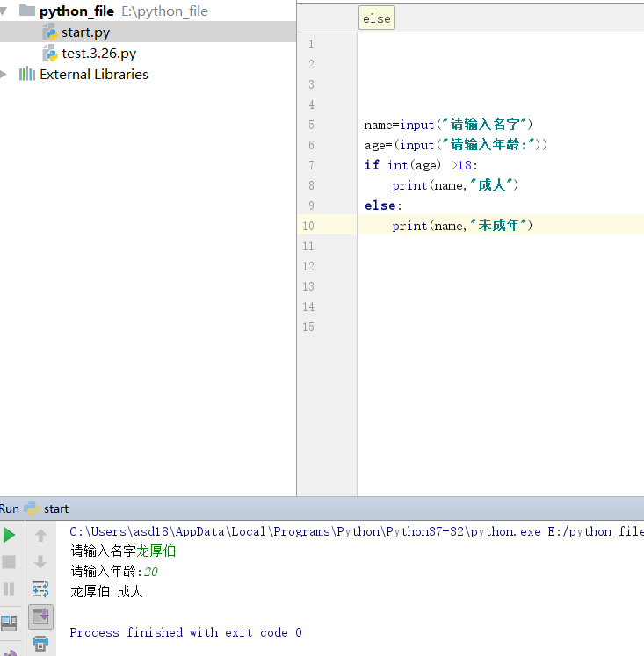This screenshot has height=656, width=644.
Task: Toggle the soft-wrap icon in Run panel
Action: [40, 589]
